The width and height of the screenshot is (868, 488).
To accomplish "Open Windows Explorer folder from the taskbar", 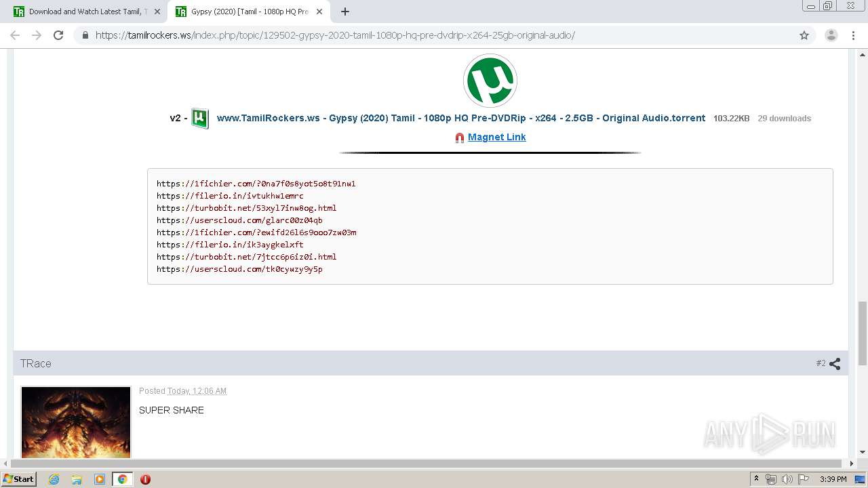I will (x=77, y=479).
